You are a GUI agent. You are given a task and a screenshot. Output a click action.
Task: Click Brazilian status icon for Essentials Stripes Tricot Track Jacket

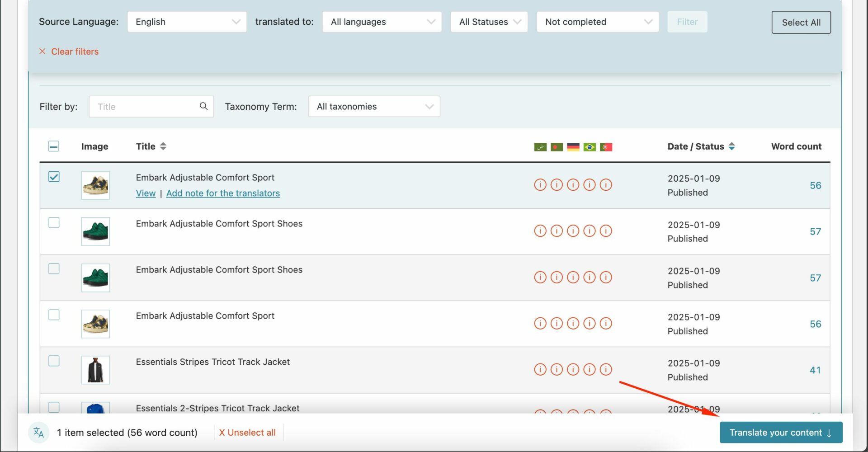[x=590, y=369]
